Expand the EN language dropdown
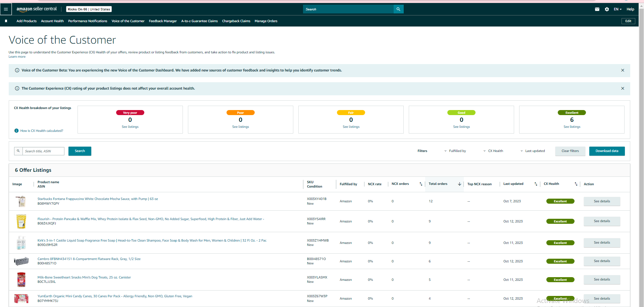This screenshot has width=644, height=307. tap(617, 9)
